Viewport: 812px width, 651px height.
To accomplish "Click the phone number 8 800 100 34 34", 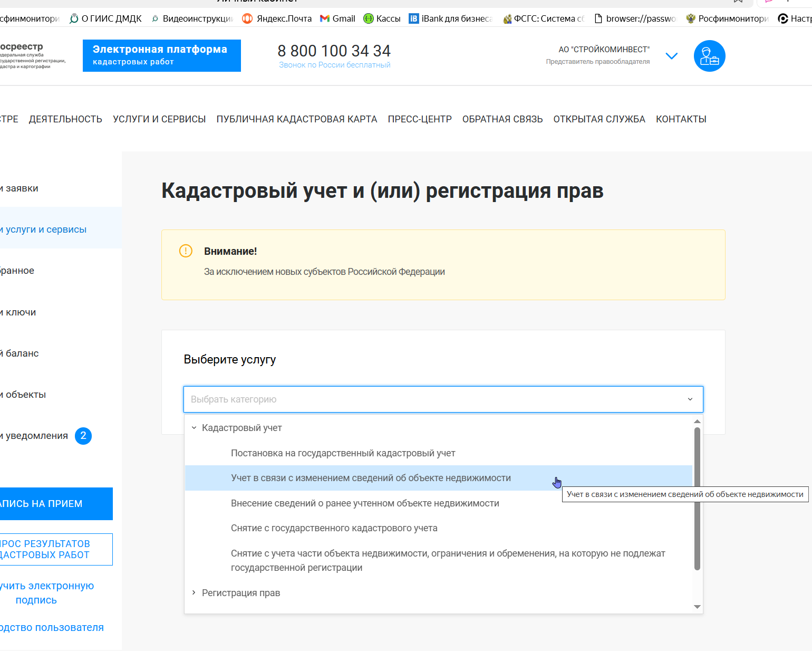I will [x=334, y=51].
